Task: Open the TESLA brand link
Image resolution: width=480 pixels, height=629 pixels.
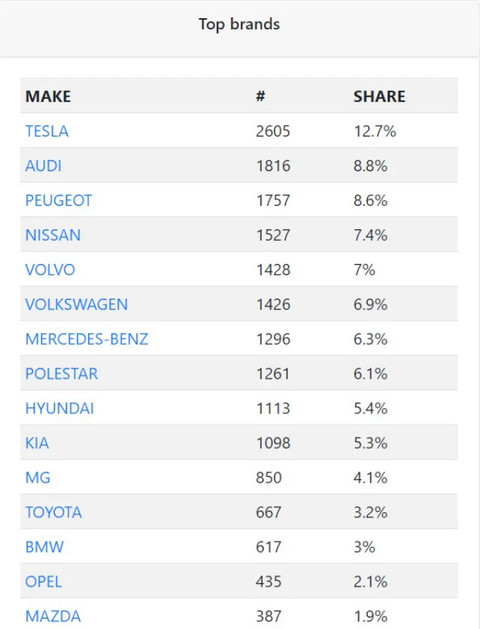Action: 47,131
